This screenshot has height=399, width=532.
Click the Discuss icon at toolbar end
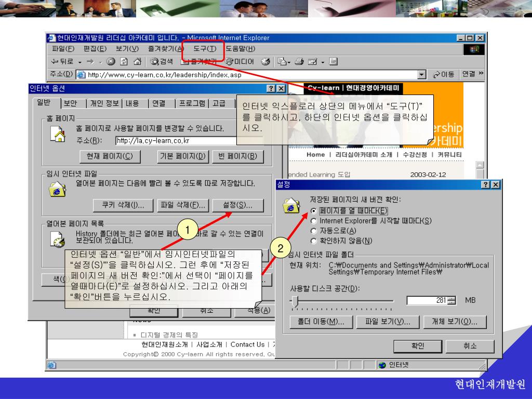coord(334,61)
